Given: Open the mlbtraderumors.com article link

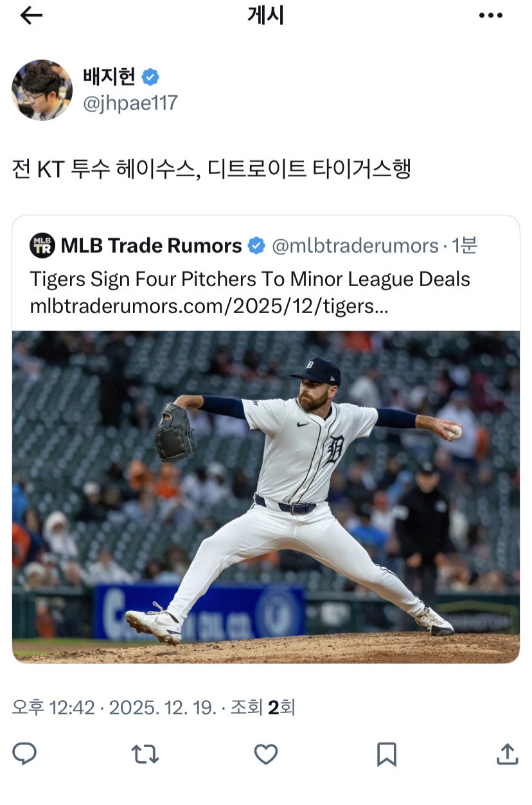Looking at the screenshot, I should coord(209,306).
